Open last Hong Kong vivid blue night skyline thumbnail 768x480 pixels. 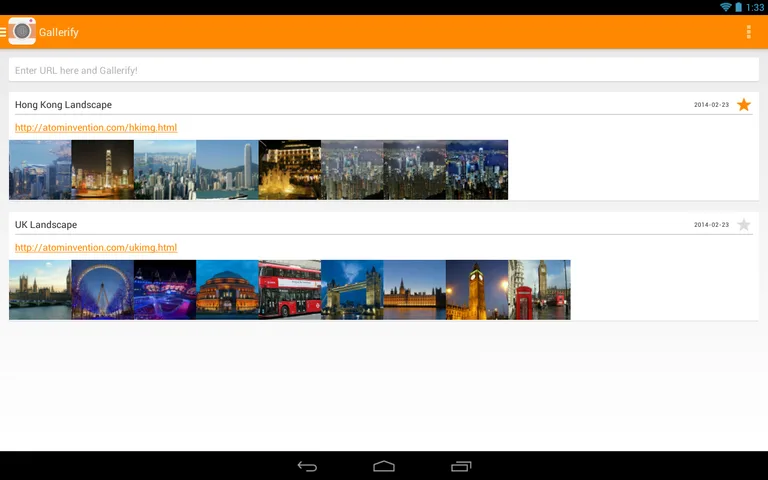(x=477, y=169)
